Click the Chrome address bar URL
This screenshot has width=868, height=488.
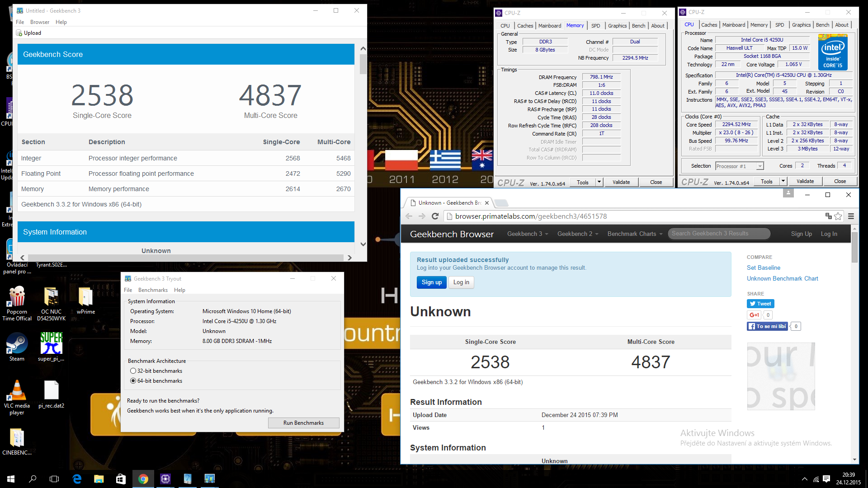[x=531, y=216]
